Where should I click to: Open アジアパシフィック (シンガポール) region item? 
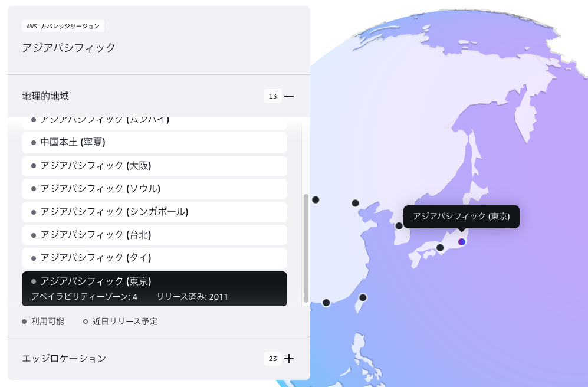point(155,212)
